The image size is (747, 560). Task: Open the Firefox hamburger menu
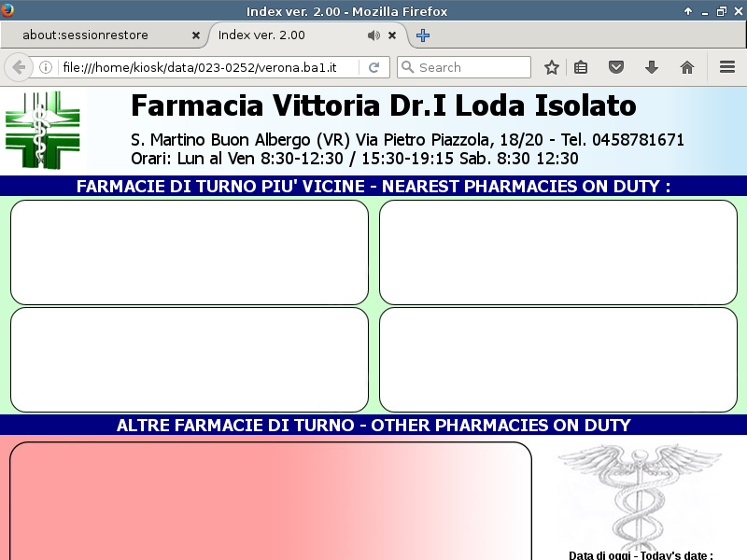click(x=727, y=67)
